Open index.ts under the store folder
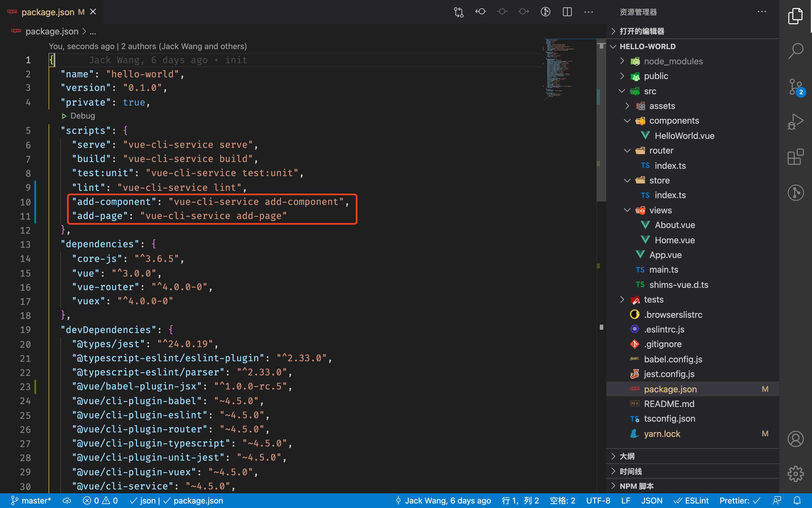812x508 pixels. (x=692, y=195)
